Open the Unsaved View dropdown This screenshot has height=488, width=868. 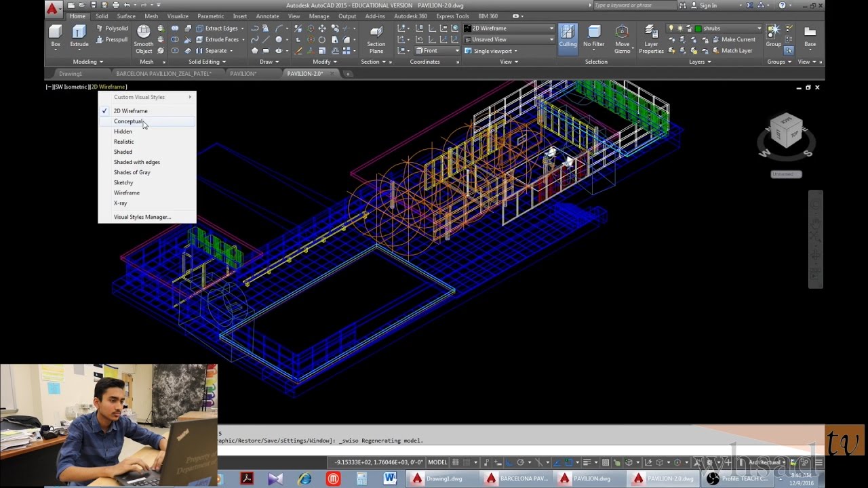coord(509,39)
